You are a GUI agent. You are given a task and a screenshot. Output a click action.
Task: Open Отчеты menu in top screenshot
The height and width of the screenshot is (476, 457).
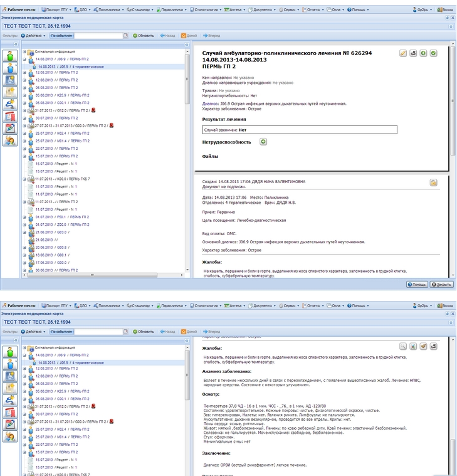(313, 9)
